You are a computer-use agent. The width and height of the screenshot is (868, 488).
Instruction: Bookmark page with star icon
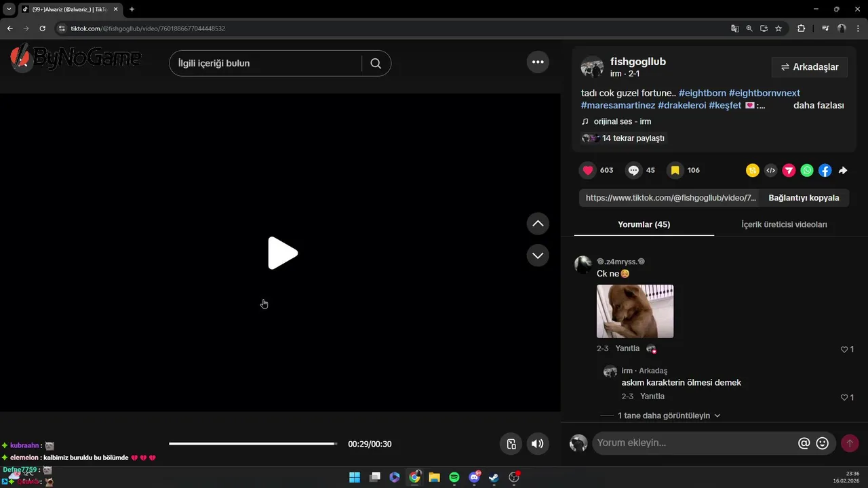pyautogui.click(x=778, y=28)
